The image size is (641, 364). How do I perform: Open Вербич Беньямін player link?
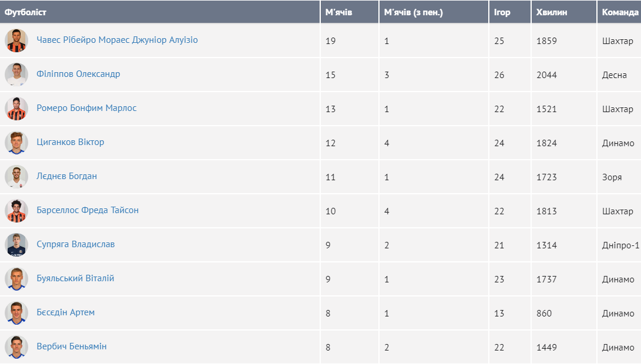click(72, 346)
